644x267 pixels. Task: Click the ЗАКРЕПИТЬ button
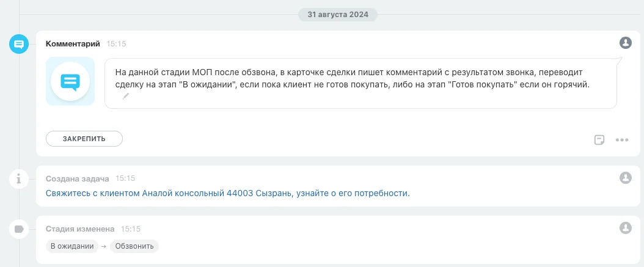click(84, 139)
